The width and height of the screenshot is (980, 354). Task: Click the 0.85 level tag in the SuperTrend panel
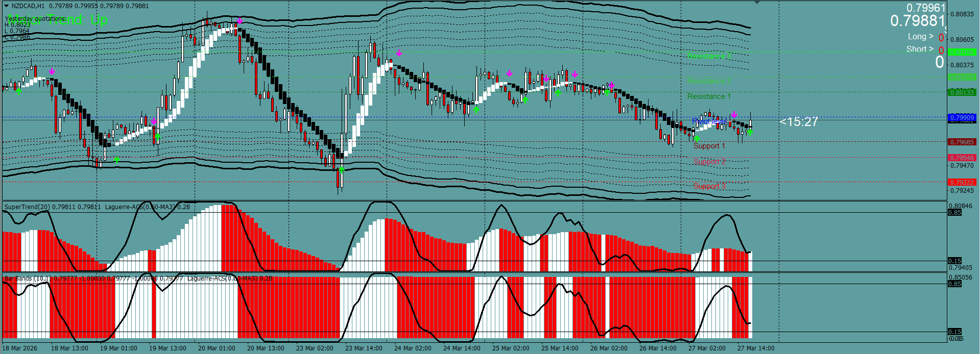click(x=955, y=213)
